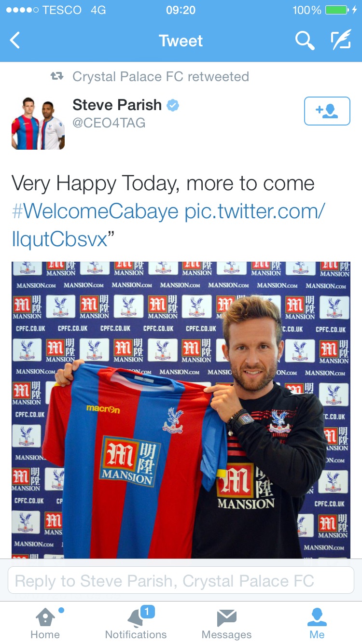Tap the verified badge next to Steve Parish
The image size is (362, 644).
tap(173, 105)
